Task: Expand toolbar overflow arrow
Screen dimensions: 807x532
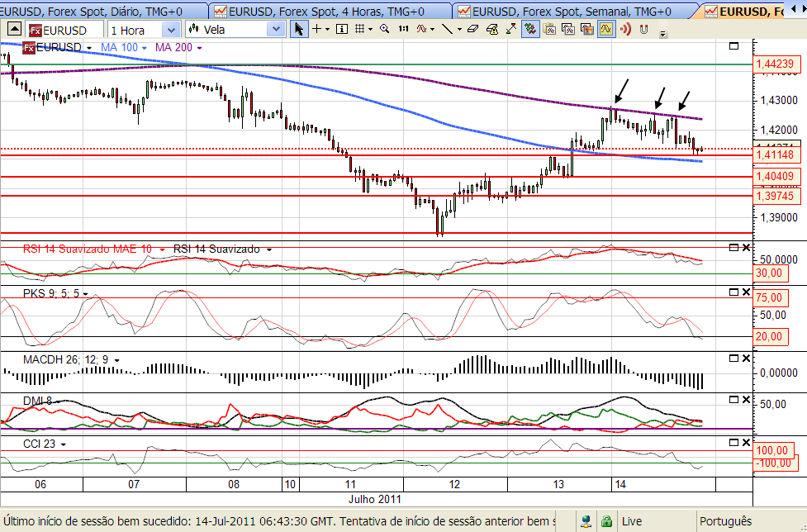Action: coord(663,34)
